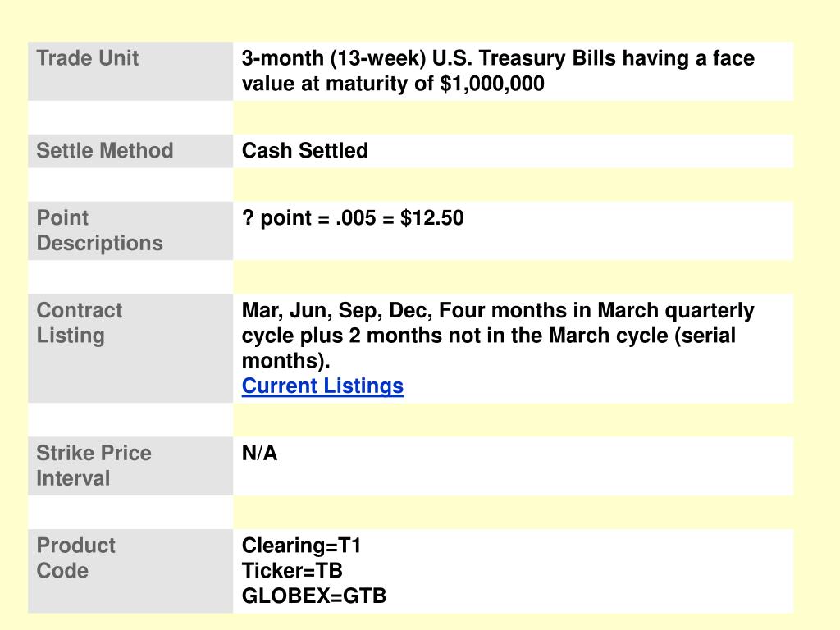Viewport: 840px width, 630px height.
Task: Select the Settle Method label
Action: 105,151
